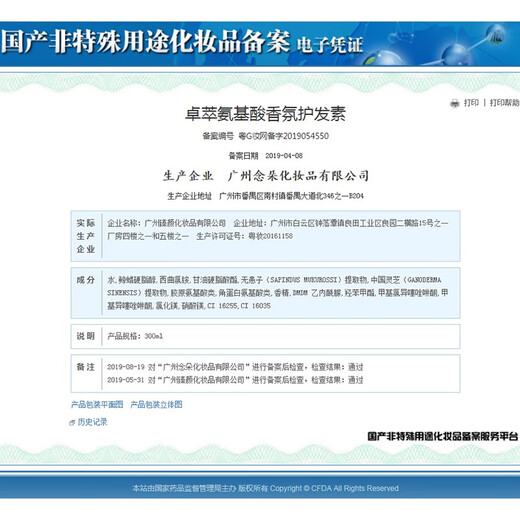The height and width of the screenshot is (520, 520).
Task: Open the 打印 print link
Action: click(471, 103)
